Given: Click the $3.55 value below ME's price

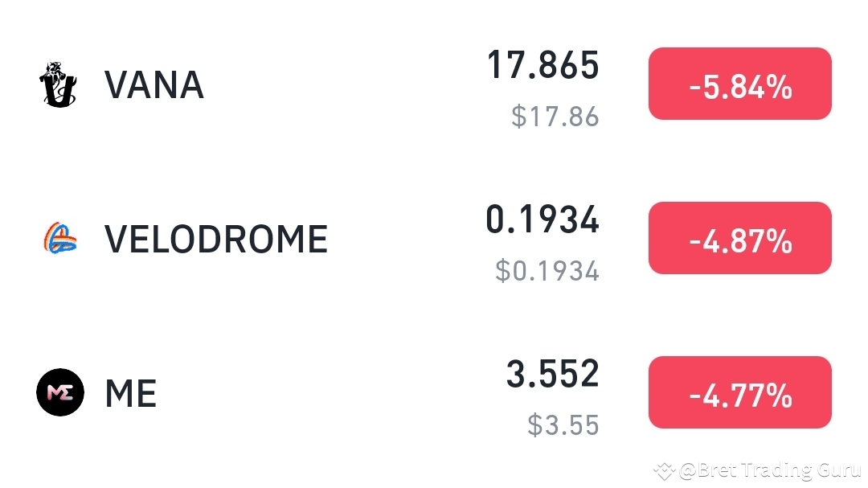Looking at the screenshot, I should tap(563, 425).
